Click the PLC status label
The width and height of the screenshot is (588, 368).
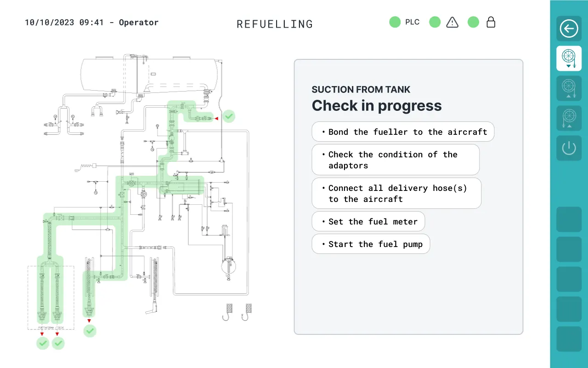click(413, 22)
